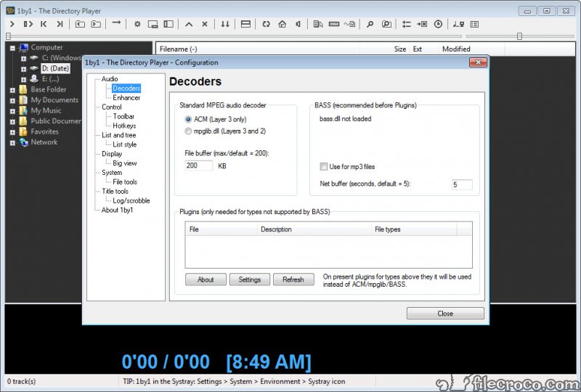581x392 pixels.
Task: Click the previous folder toolbar icon
Action: click(80, 24)
